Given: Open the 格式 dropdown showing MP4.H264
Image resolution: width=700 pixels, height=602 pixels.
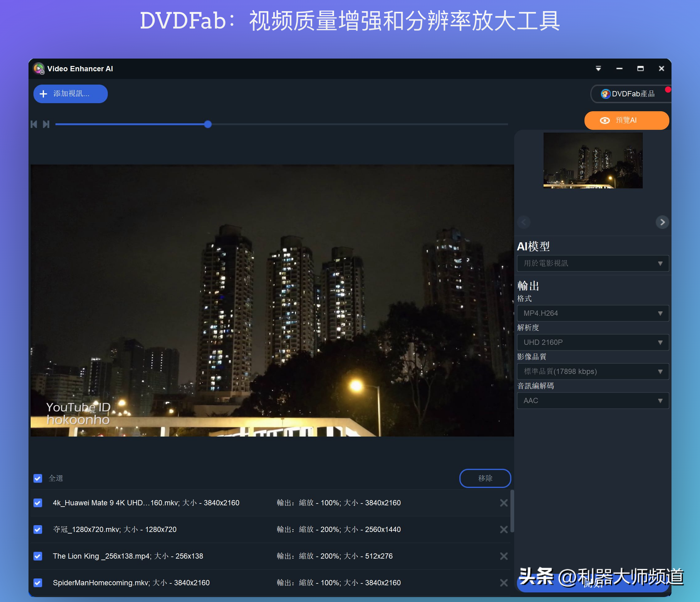Looking at the screenshot, I should (593, 313).
